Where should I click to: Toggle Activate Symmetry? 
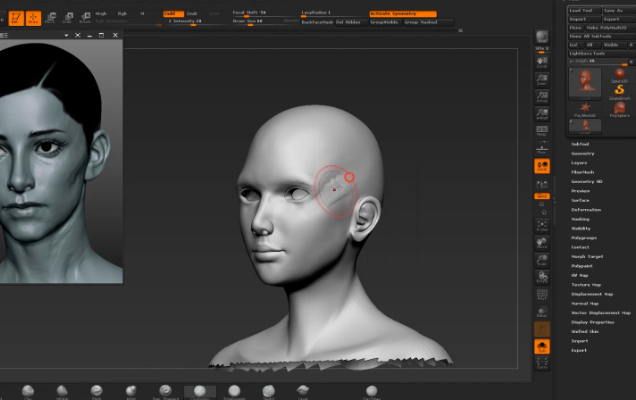[402, 13]
